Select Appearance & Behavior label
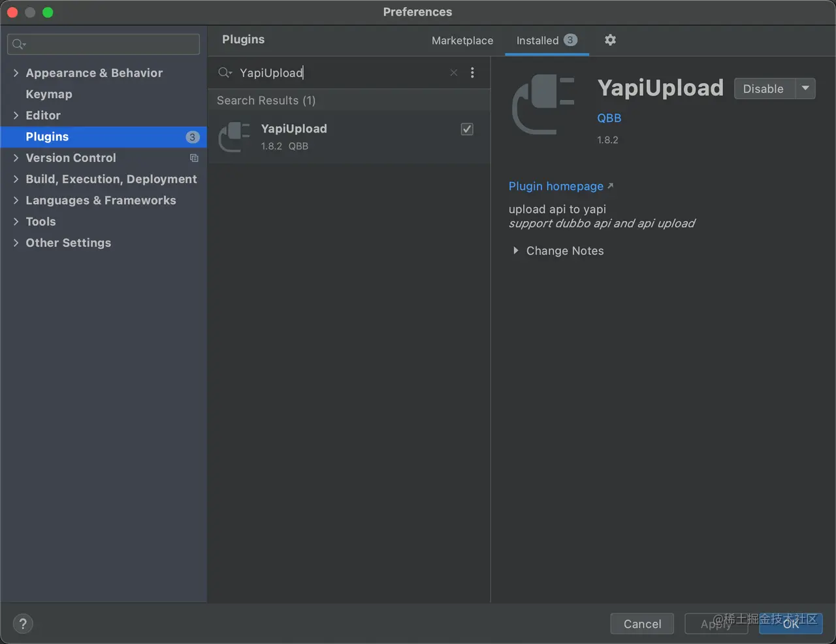This screenshot has width=836, height=644. click(94, 73)
